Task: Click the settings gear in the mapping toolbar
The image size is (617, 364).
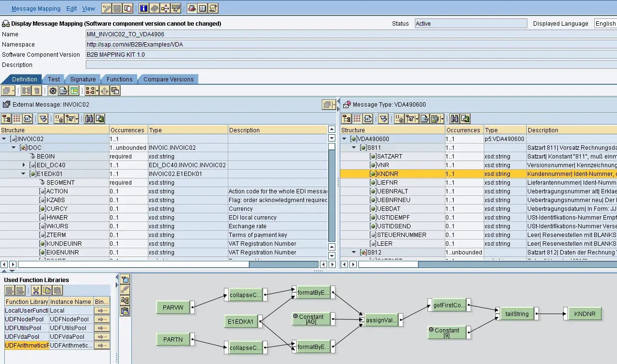Action: pyautogui.click(x=53, y=91)
